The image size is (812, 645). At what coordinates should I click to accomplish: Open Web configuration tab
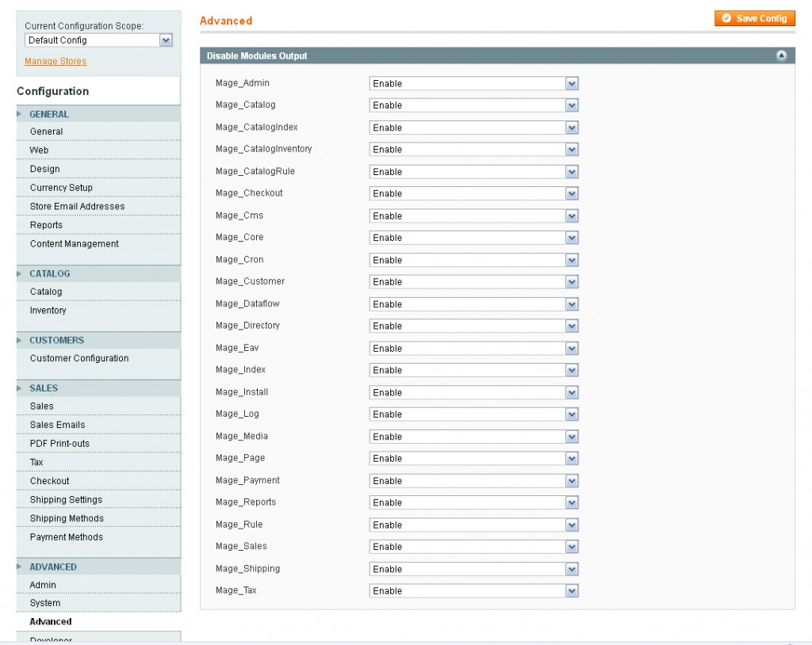[98, 150]
